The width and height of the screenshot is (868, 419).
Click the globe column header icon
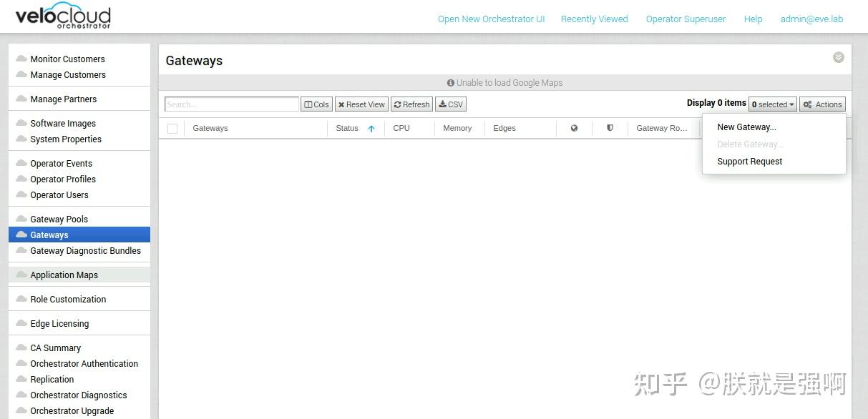click(574, 128)
